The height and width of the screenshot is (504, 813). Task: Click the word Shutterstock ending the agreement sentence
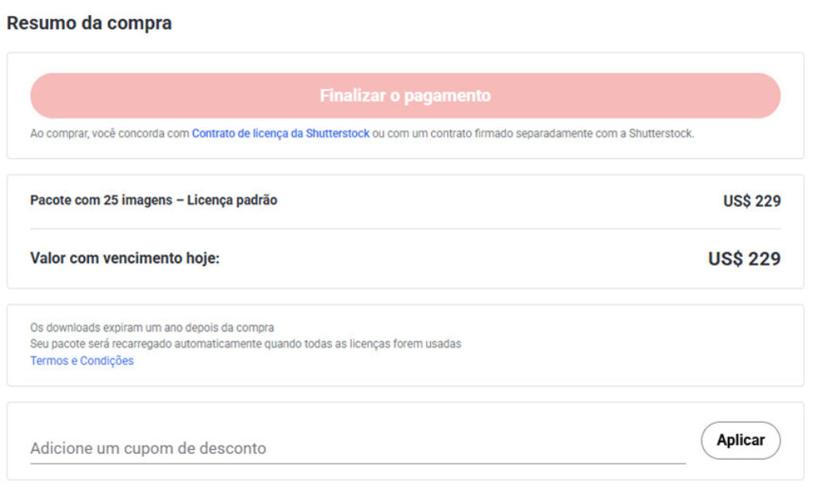[661, 134]
